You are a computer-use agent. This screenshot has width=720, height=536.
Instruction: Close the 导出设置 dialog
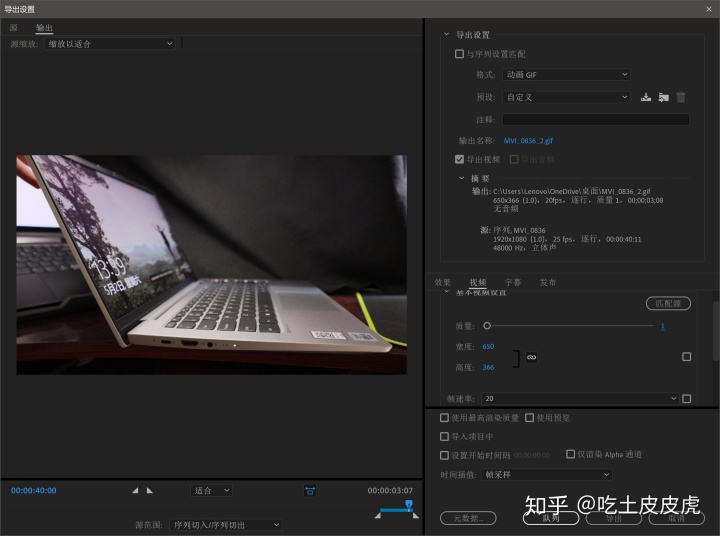click(709, 9)
